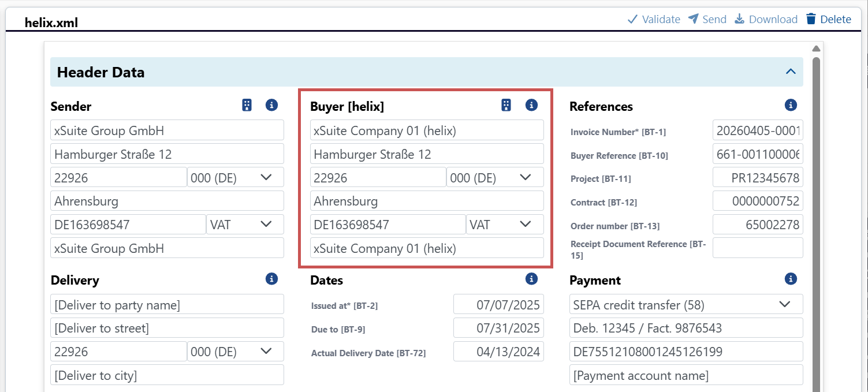Click the Invoice Number* [BT-1] label
The height and width of the screenshot is (392, 868).
(618, 132)
